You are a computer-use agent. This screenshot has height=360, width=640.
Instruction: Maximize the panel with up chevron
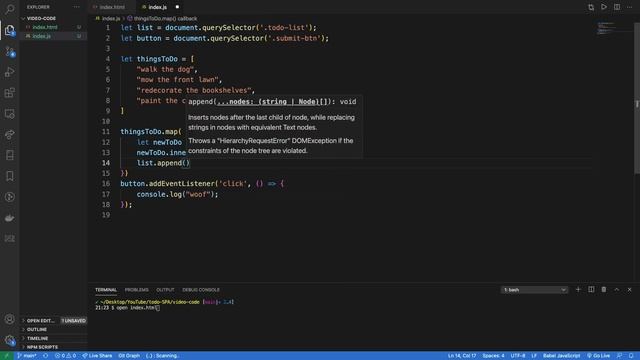click(x=617, y=289)
